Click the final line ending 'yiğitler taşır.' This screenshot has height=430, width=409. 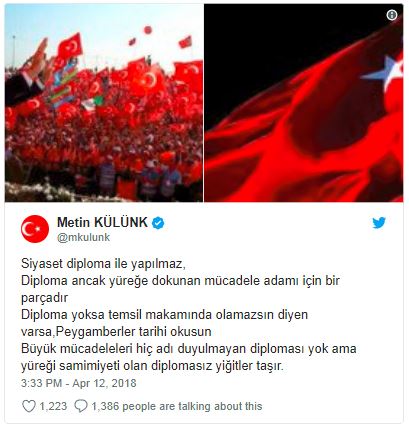click(x=152, y=366)
